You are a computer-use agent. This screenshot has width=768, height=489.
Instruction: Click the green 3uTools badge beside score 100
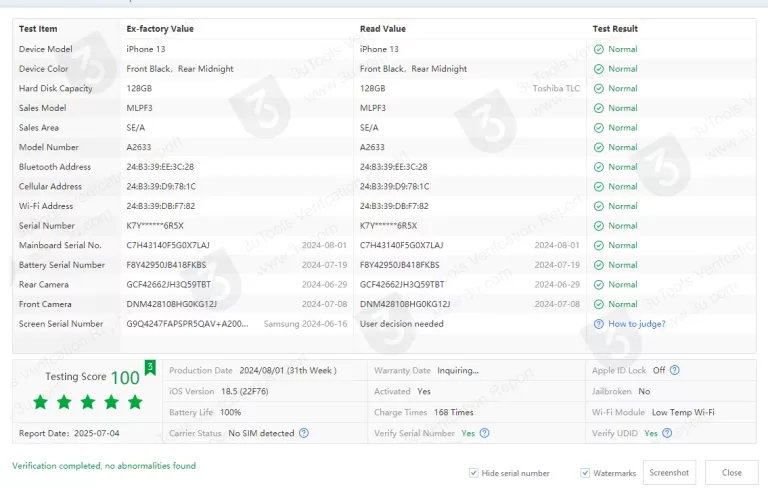pyautogui.click(x=150, y=367)
